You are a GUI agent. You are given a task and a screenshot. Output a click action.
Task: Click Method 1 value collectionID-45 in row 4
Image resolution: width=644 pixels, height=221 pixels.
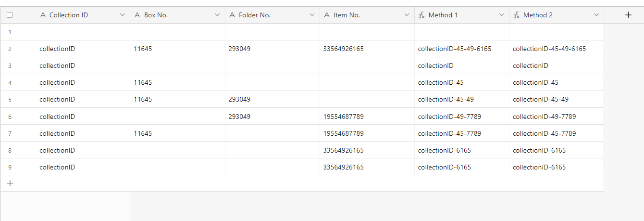pos(441,82)
